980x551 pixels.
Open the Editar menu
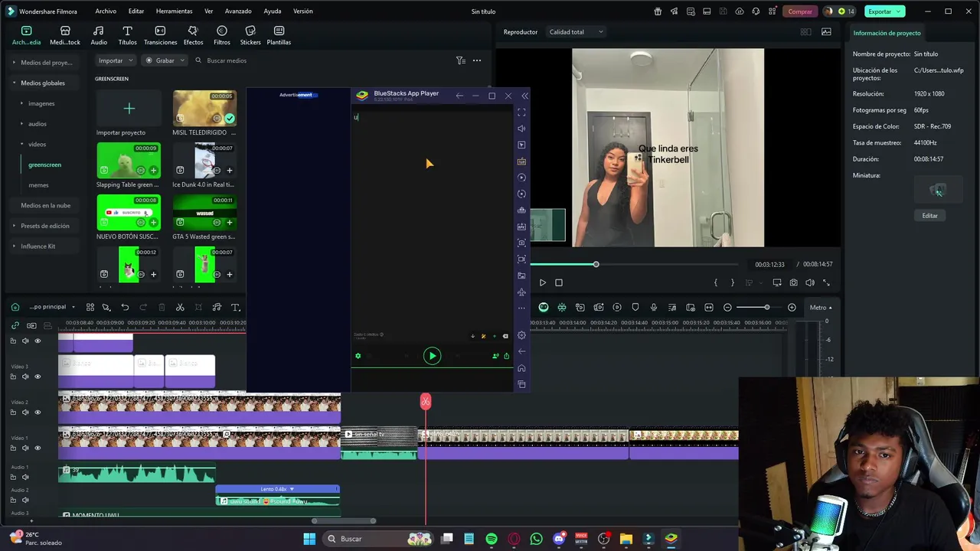136,11
